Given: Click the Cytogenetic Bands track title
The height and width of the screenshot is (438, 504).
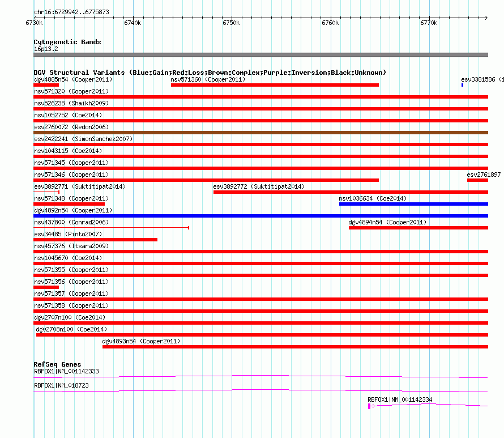Looking at the screenshot, I should click(67, 42).
